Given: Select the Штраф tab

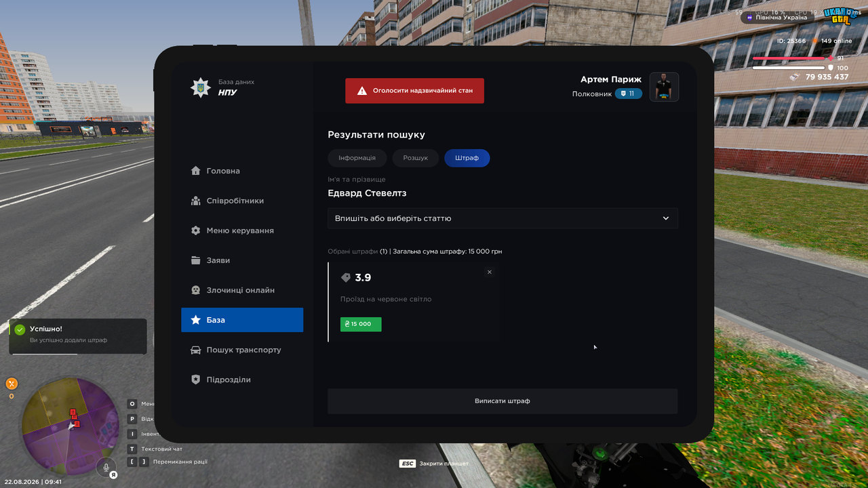Looking at the screenshot, I should tap(467, 158).
